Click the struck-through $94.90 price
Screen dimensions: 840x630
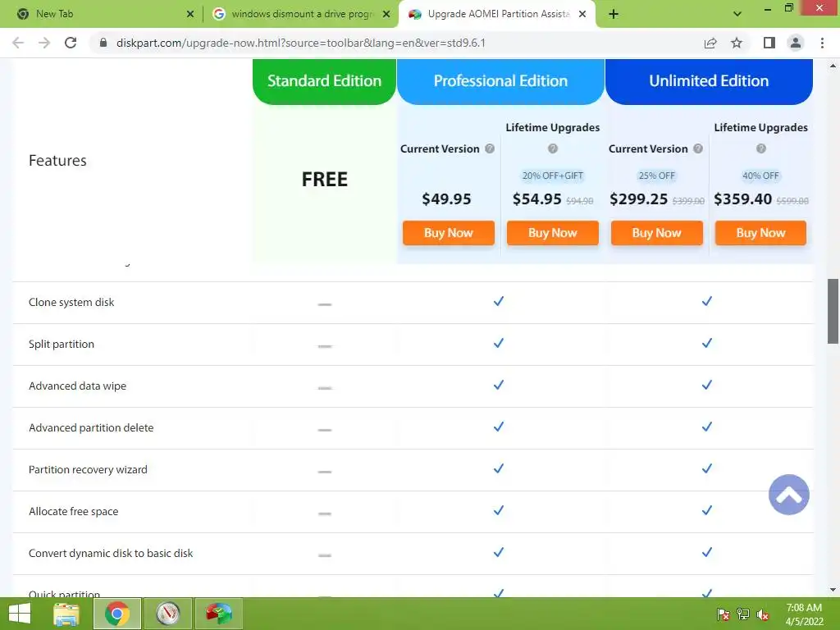[580, 201]
